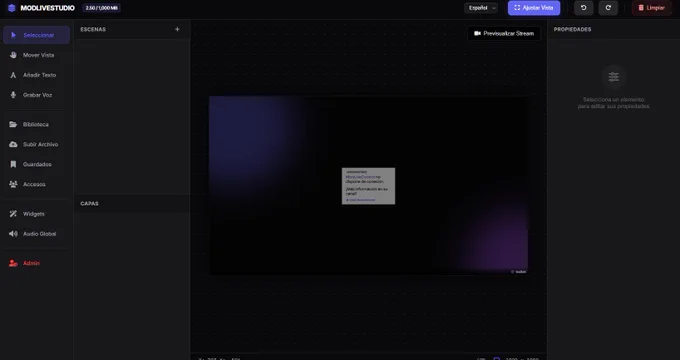Open the Español language dropdown
The width and height of the screenshot is (680, 360).
pos(481,8)
